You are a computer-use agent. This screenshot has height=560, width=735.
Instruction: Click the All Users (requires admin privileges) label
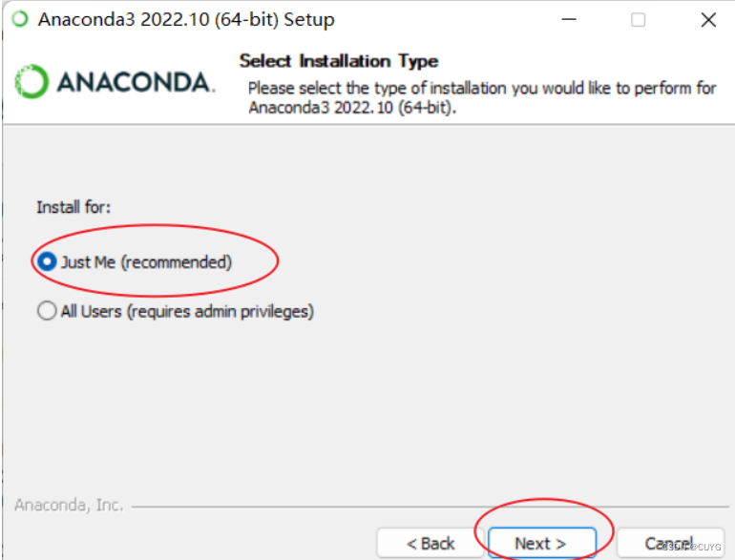[x=187, y=311]
